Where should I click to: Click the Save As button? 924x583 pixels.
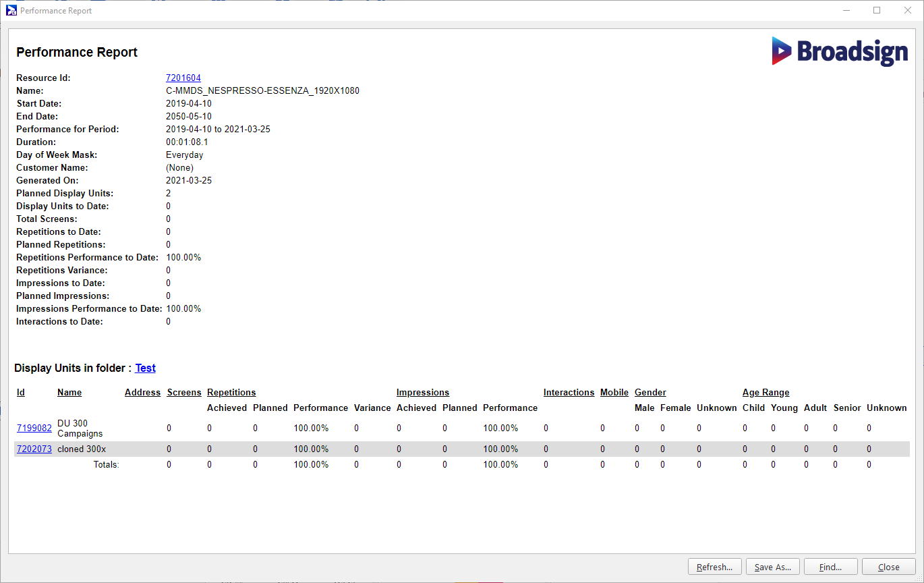tap(772, 567)
